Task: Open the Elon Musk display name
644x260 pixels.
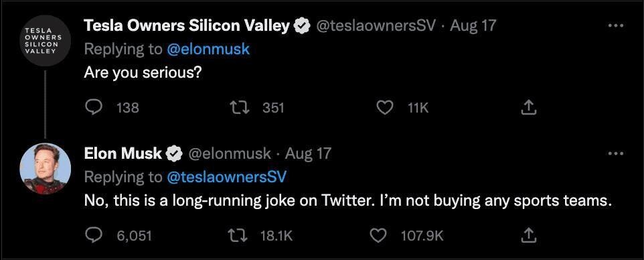Action: (x=123, y=153)
